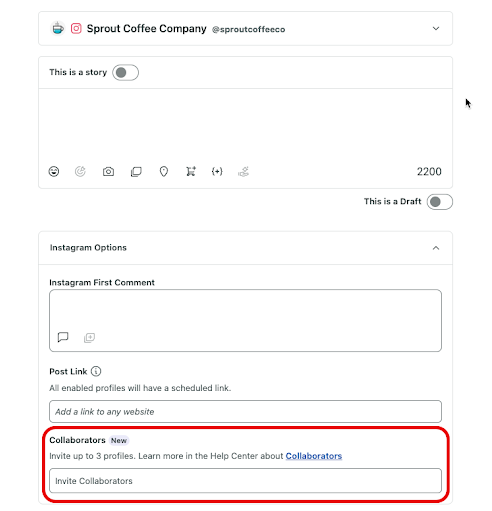Expand the Sprout Coffee Company profile dropdown
The image size is (492, 511).
[436, 29]
